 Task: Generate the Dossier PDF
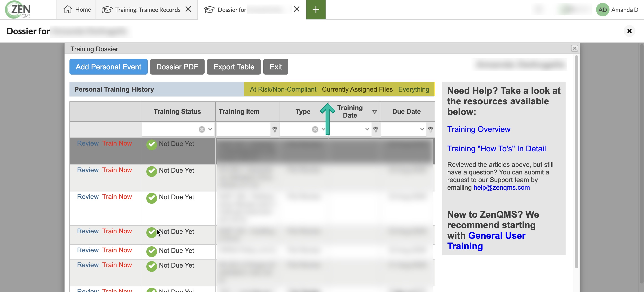pyautogui.click(x=177, y=67)
